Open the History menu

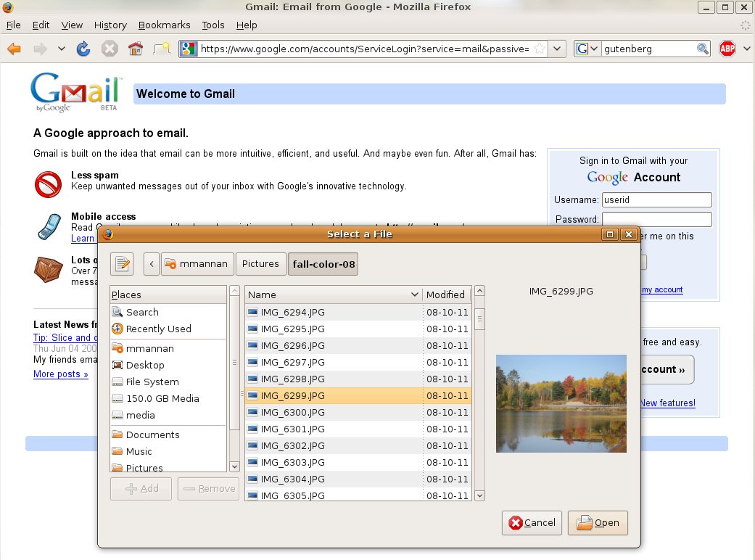tap(110, 25)
